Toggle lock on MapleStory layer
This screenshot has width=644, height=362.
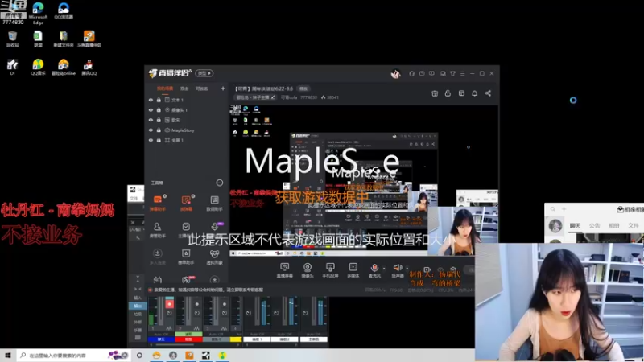pyautogui.click(x=159, y=130)
